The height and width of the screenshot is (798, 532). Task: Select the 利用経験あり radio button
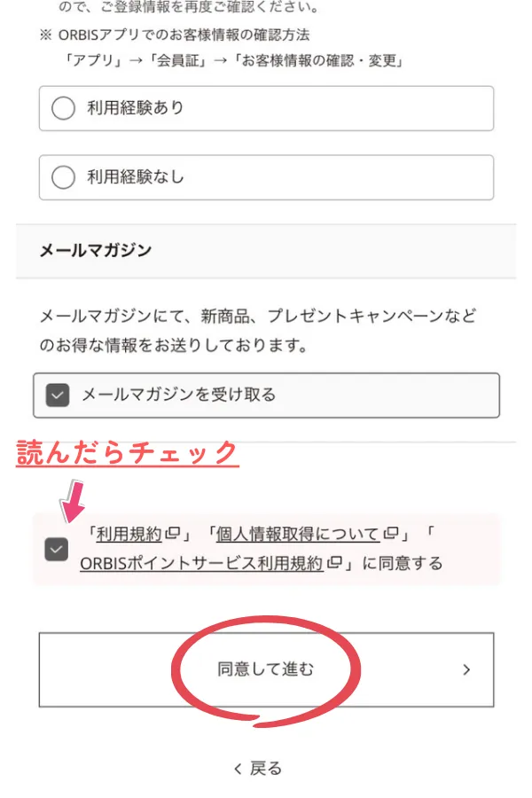pyautogui.click(x=63, y=109)
